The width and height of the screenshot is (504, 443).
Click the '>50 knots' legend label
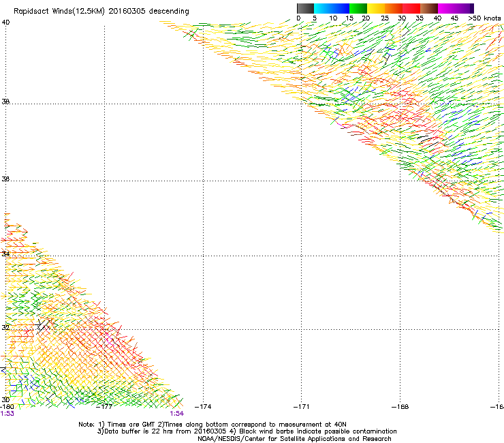coord(484,18)
